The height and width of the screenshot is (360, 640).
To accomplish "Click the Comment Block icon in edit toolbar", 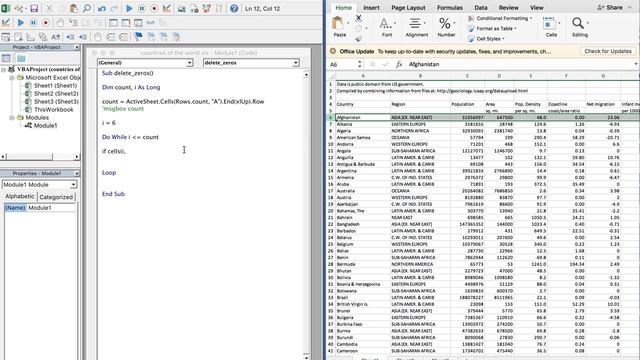I will click(x=111, y=37).
